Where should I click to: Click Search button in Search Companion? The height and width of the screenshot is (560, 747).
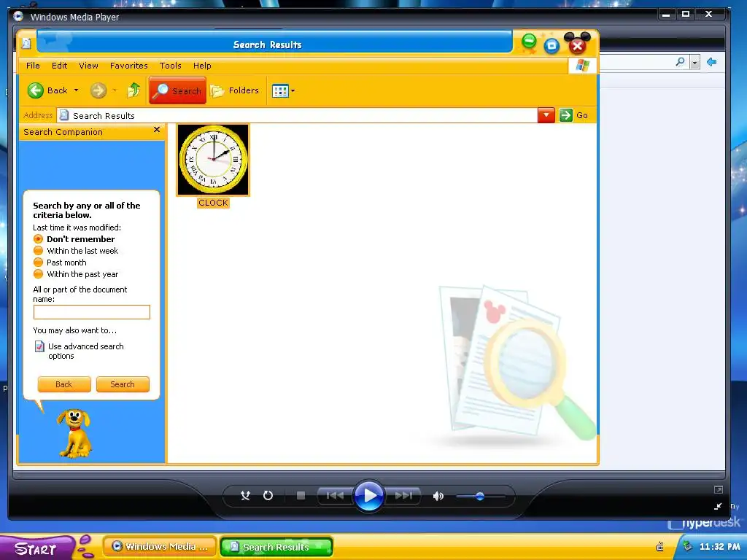pos(123,384)
